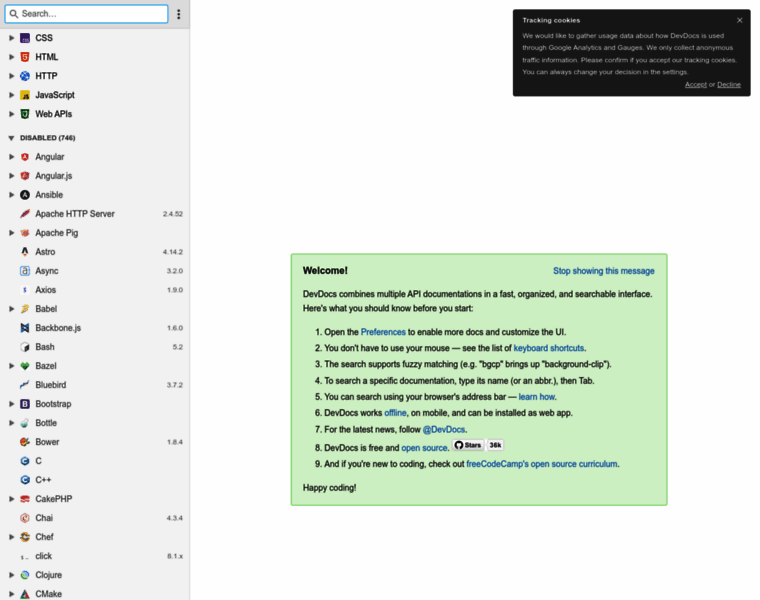The image size is (760, 600).
Task: Follow the @DevDocs link
Action: point(443,429)
